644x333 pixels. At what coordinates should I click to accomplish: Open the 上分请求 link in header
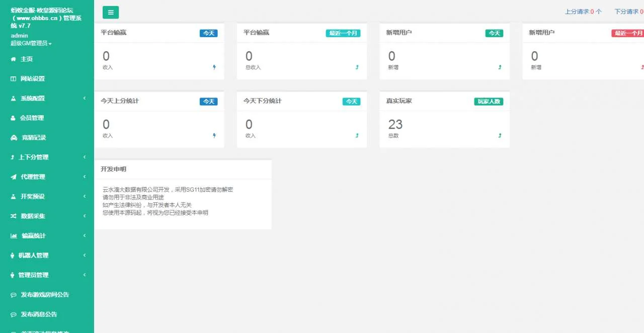pyautogui.click(x=583, y=12)
